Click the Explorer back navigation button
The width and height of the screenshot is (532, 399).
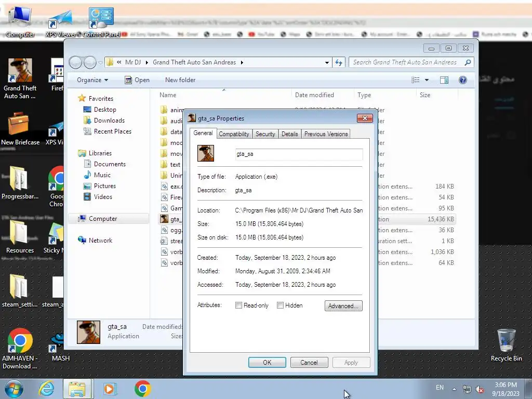pyautogui.click(x=75, y=62)
